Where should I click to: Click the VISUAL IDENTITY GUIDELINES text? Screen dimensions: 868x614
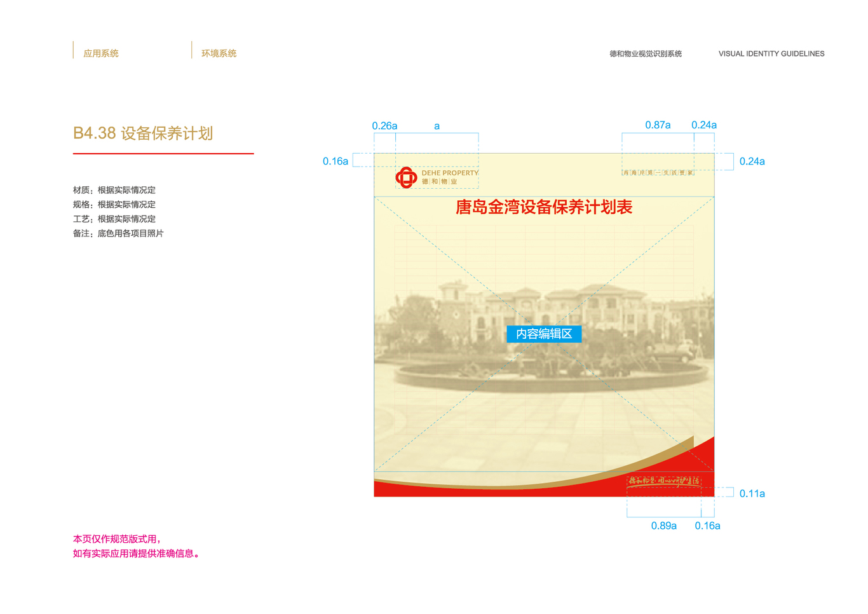(x=771, y=54)
